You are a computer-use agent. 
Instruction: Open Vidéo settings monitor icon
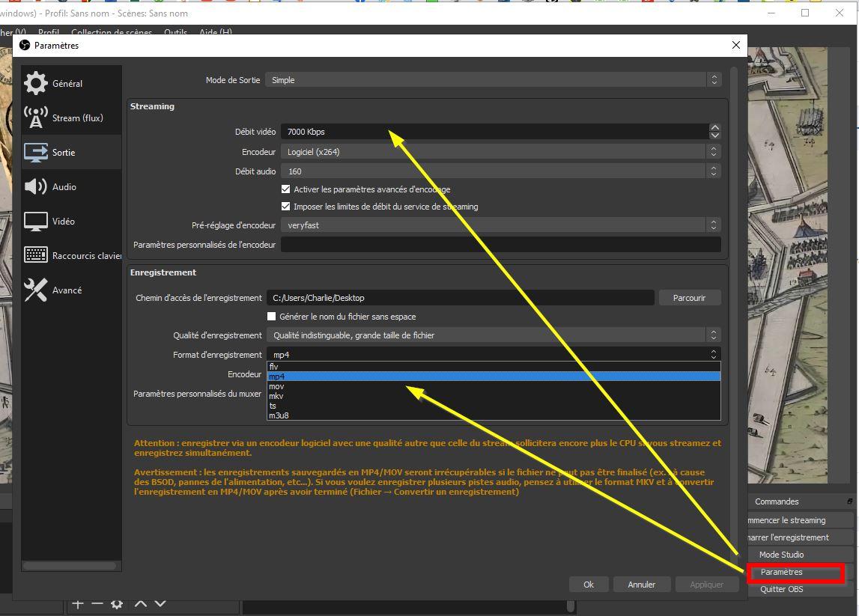36,222
